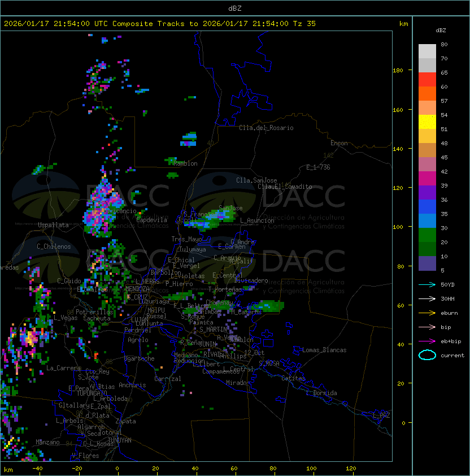Click the 'Uspallata' place label
Image resolution: width=470 pixels, height=476 pixels.
53,225
